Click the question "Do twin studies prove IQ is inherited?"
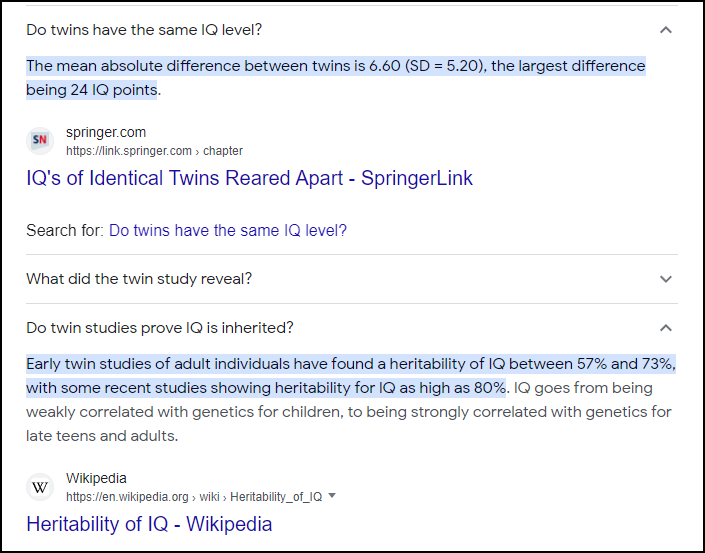 [160, 328]
